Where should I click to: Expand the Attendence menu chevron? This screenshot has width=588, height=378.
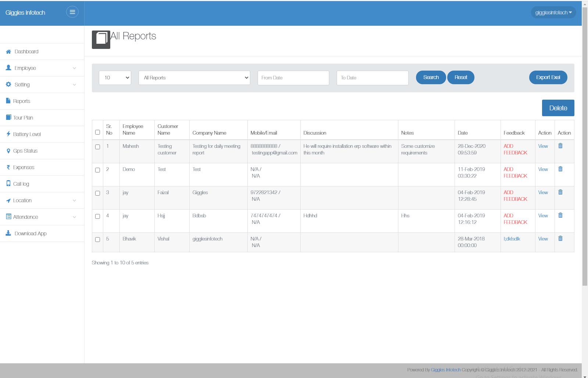coord(74,217)
